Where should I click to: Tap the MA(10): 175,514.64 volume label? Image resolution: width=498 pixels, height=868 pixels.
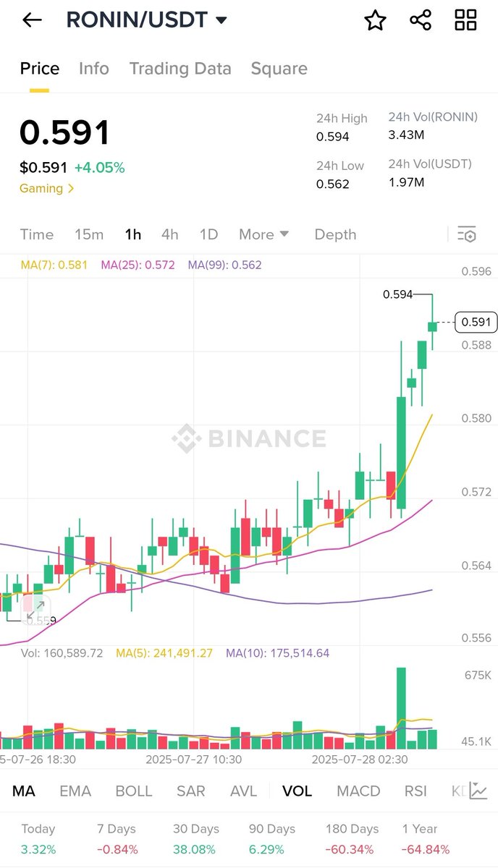[x=277, y=653]
